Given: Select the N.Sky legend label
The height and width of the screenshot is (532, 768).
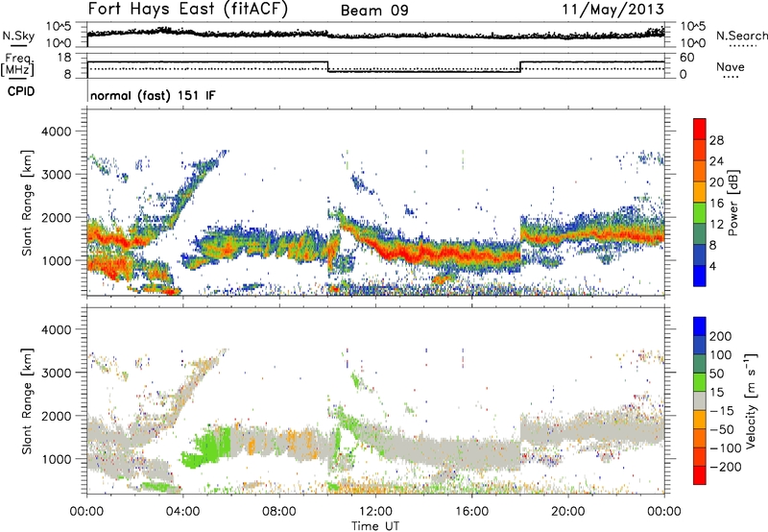Looking at the screenshot, I should 18,36.
